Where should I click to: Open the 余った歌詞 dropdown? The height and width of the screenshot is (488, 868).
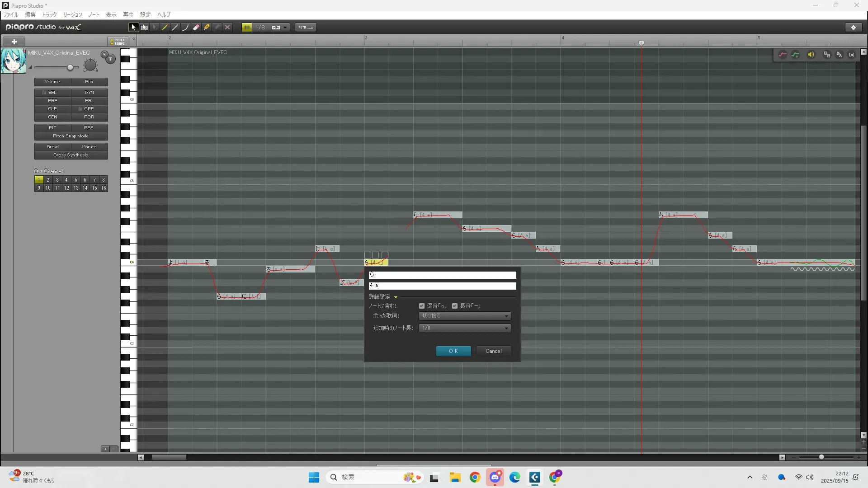tap(465, 316)
